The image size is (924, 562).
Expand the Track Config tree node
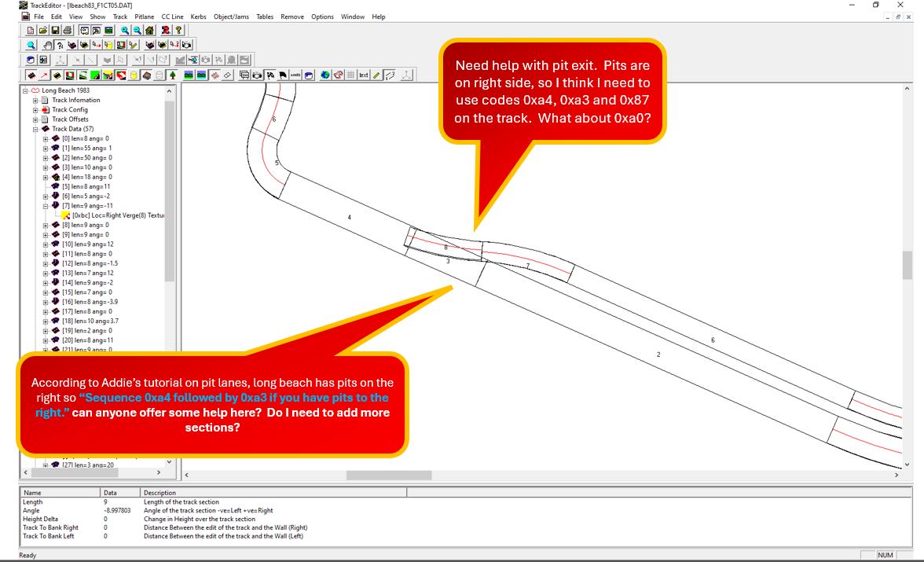[35, 110]
